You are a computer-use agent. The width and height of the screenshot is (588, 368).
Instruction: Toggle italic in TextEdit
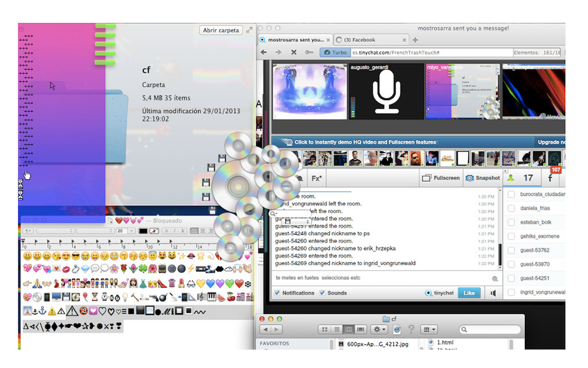click(x=175, y=231)
